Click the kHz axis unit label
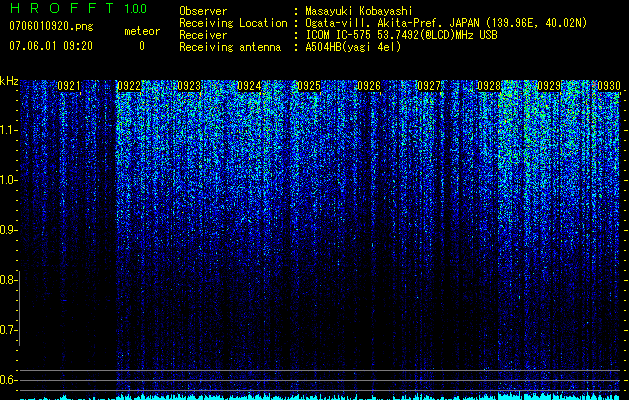This screenshot has height=400, width=629. click(x=9, y=81)
